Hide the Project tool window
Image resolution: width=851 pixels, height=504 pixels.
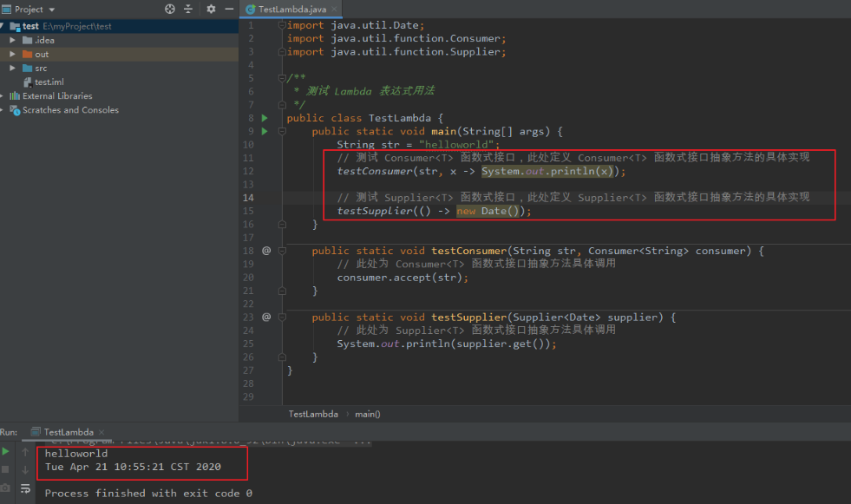(229, 9)
